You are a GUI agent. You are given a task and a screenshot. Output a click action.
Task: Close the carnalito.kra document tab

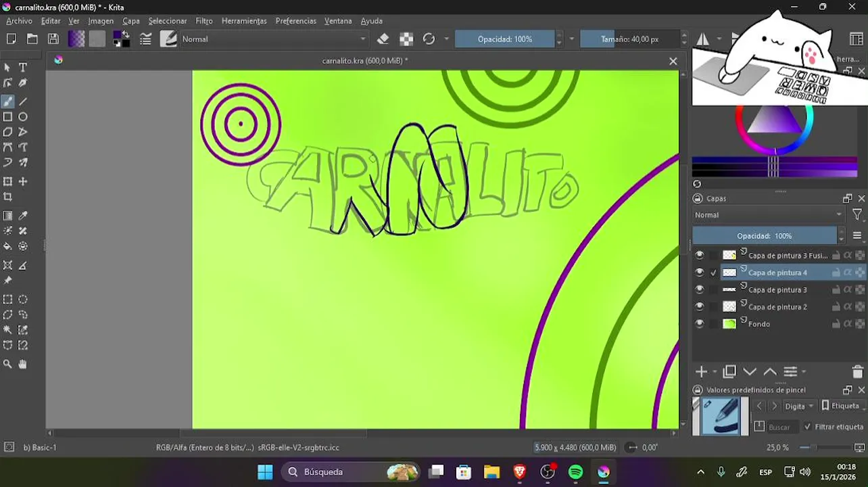[673, 61]
